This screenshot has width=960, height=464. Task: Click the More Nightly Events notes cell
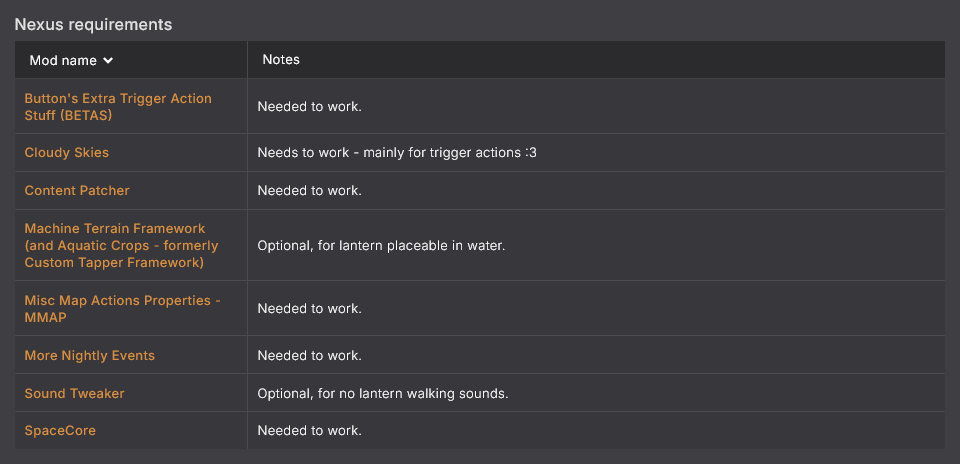click(596, 356)
